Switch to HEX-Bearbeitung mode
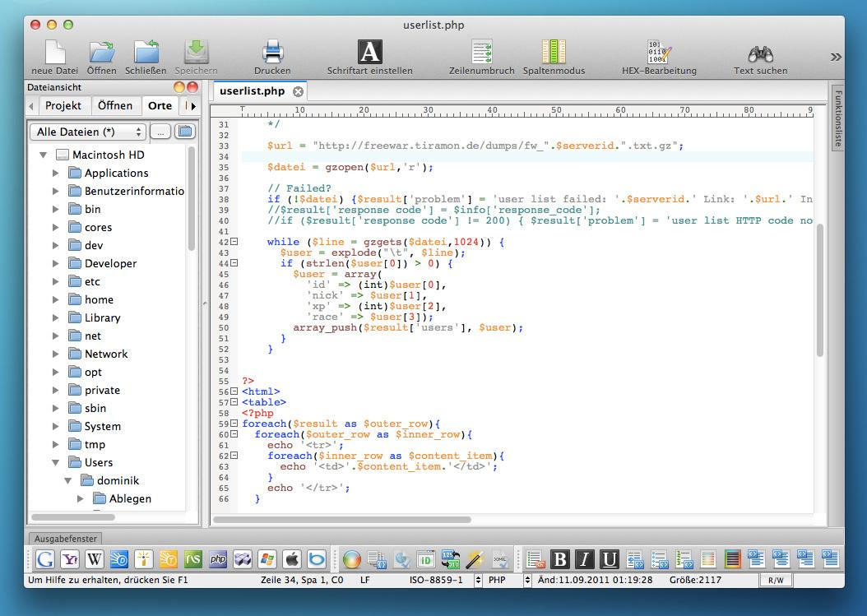The width and height of the screenshot is (867, 616). 659,53
